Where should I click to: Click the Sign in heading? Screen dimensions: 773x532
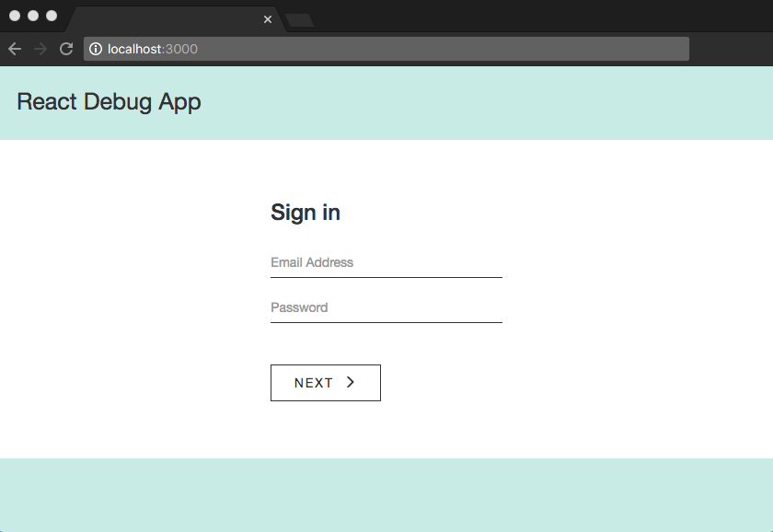pyautogui.click(x=306, y=213)
